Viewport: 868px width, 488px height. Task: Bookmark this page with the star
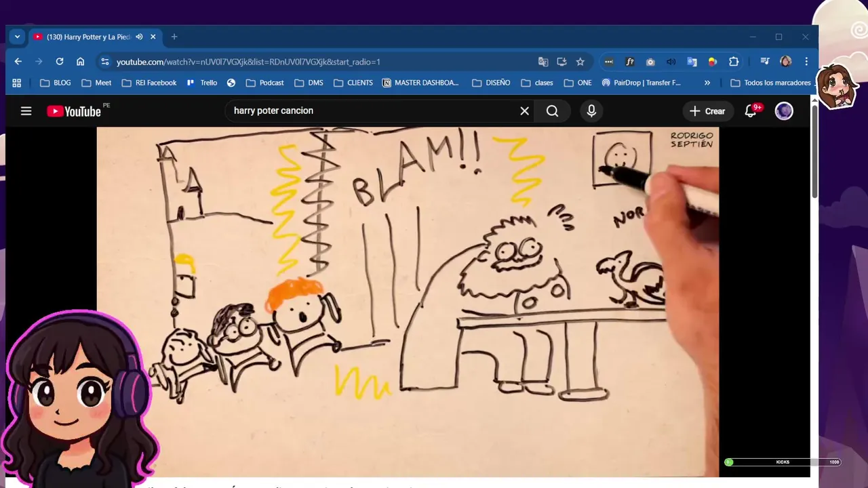point(580,62)
